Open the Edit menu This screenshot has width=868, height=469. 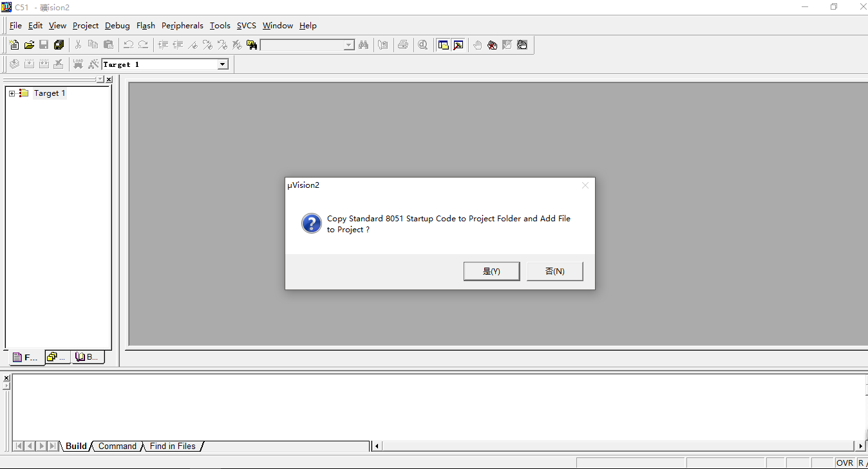[35, 26]
